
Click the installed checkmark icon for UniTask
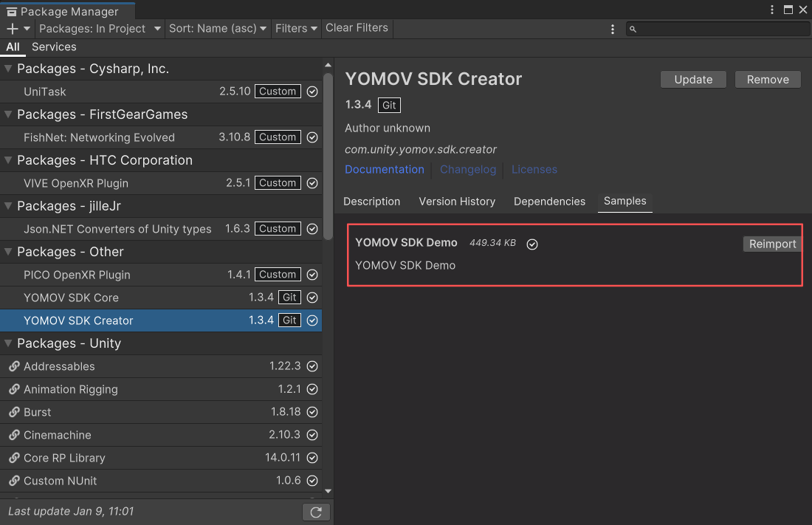coord(312,92)
